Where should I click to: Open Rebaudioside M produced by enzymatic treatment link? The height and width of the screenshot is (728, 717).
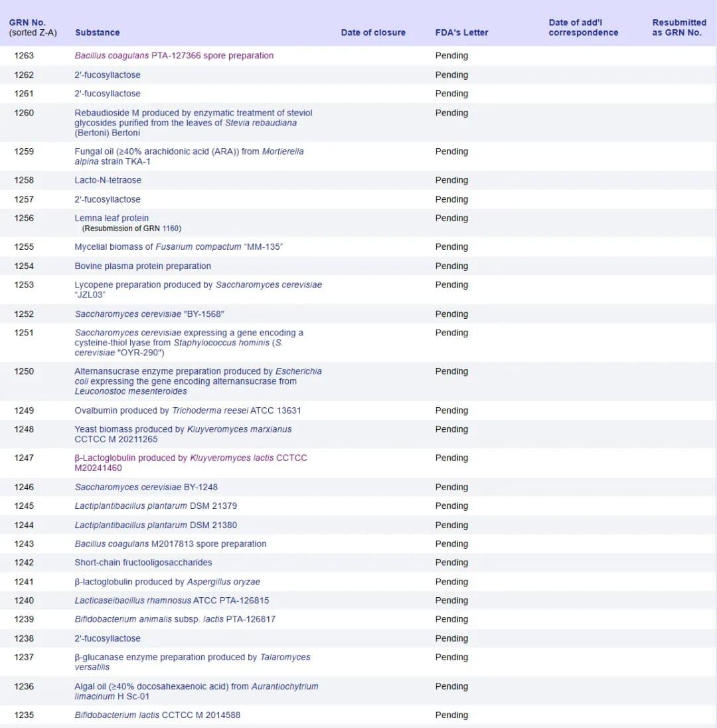tap(193, 123)
